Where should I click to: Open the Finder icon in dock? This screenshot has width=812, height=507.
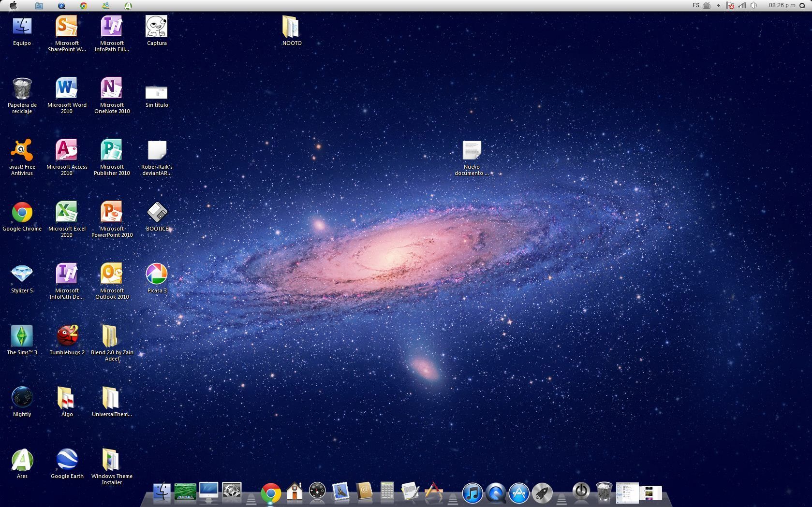(x=162, y=492)
